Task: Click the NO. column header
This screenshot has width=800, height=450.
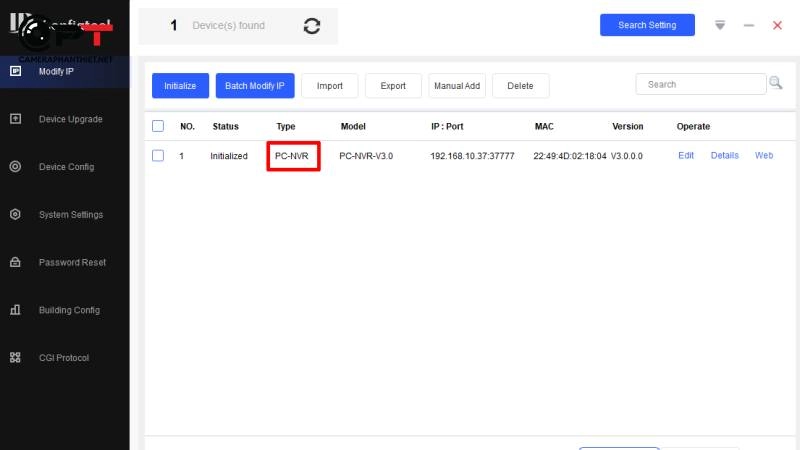Action: [187, 127]
